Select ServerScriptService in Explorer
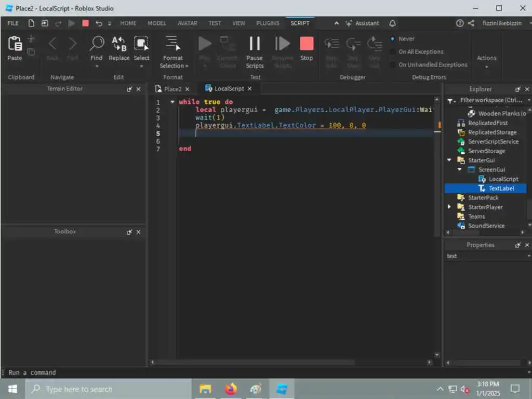Viewport: 532px width, 399px height. click(493, 141)
